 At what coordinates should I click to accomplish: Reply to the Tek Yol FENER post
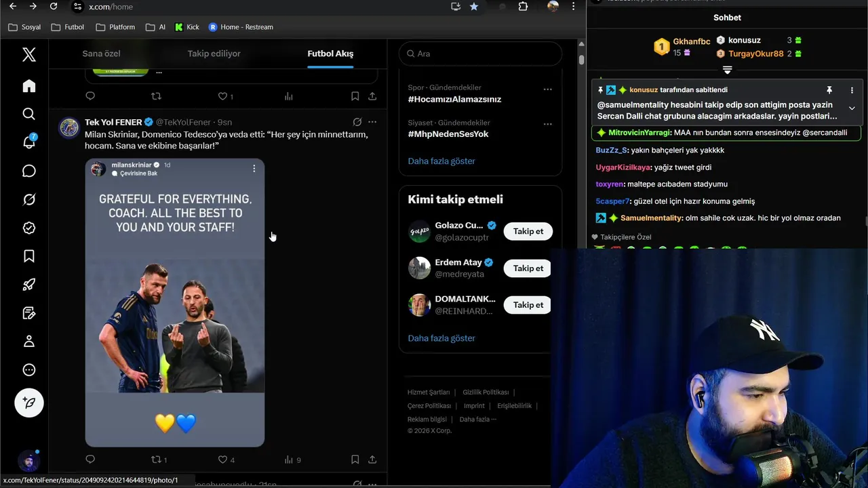[90, 460]
